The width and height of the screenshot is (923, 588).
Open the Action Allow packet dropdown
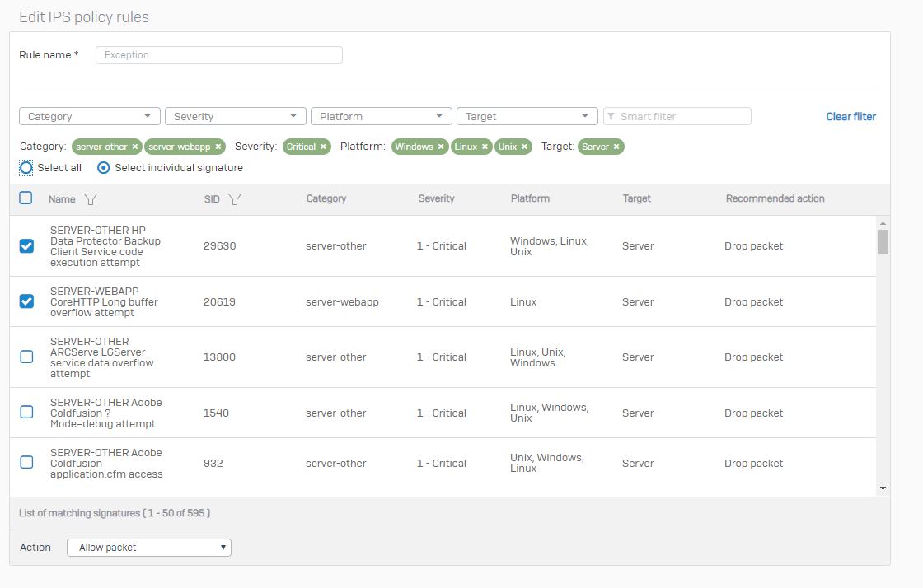point(148,548)
